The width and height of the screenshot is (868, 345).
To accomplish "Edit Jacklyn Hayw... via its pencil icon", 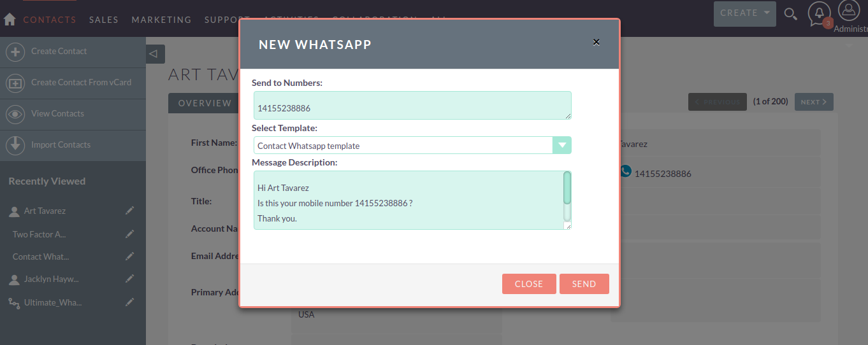I will 130,279.
